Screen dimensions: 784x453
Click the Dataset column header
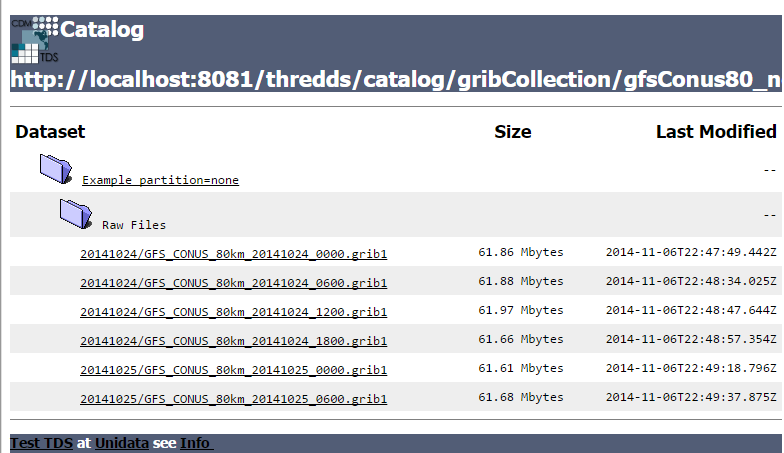50,132
